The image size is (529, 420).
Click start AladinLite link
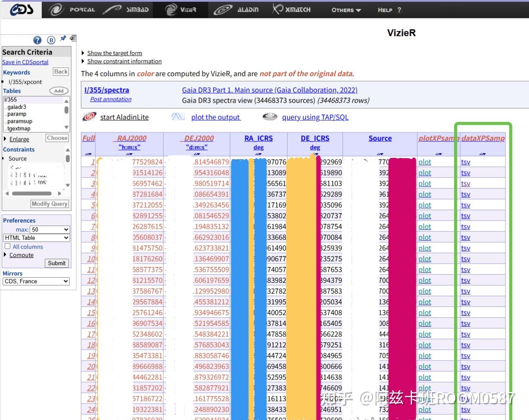(124, 117)
